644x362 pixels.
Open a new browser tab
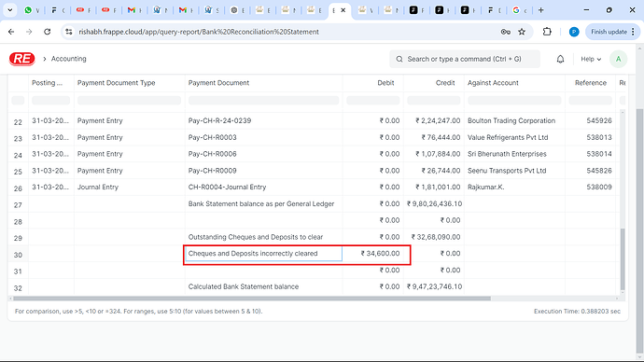(x=541, y=10)
